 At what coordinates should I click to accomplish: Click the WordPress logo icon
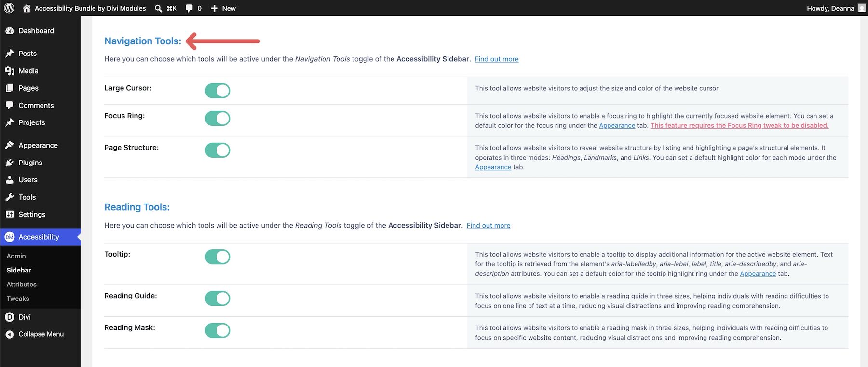[9, 8]
